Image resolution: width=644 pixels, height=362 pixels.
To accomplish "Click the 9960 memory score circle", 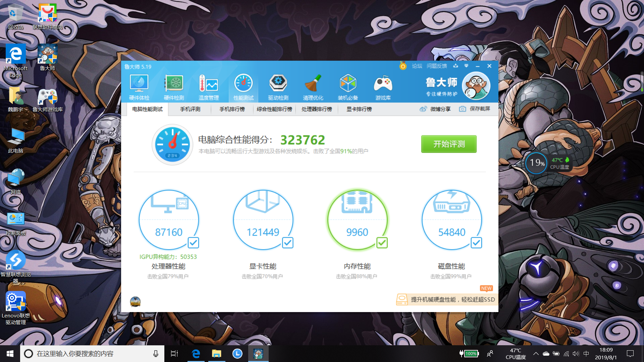I will tap(357, 220).
